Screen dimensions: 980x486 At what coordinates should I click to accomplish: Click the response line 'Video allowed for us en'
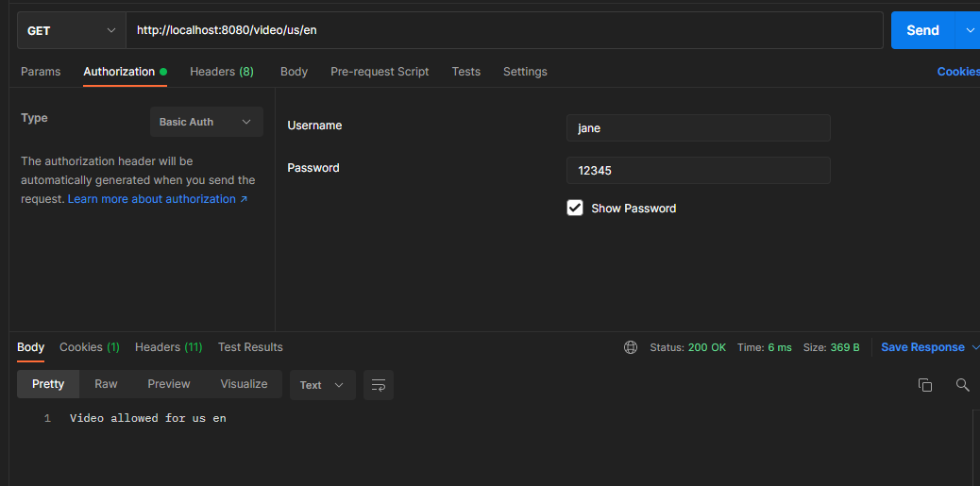coord(148,419)
